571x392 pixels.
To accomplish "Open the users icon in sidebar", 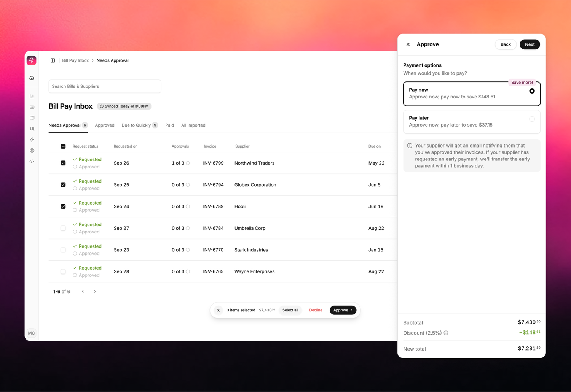I will [32, 129].
